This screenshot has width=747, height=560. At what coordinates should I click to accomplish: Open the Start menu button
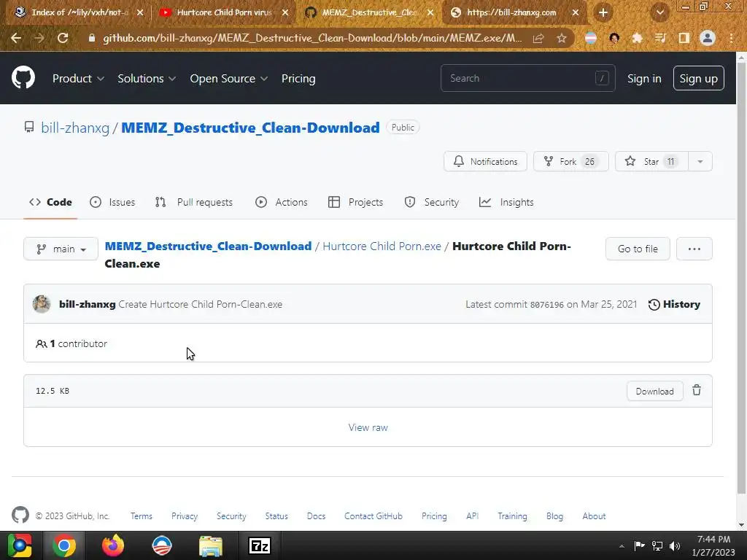19,545
